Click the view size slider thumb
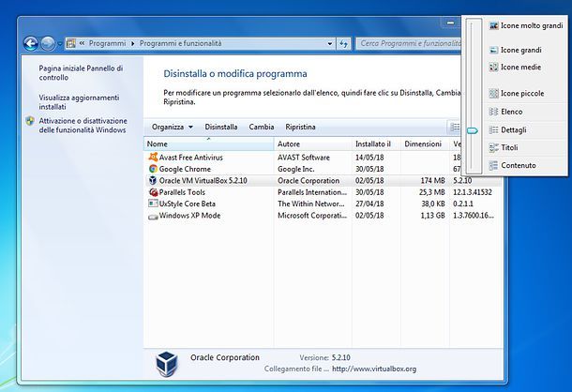The height and width of the screenshot is (392, 572). (473, 130)
